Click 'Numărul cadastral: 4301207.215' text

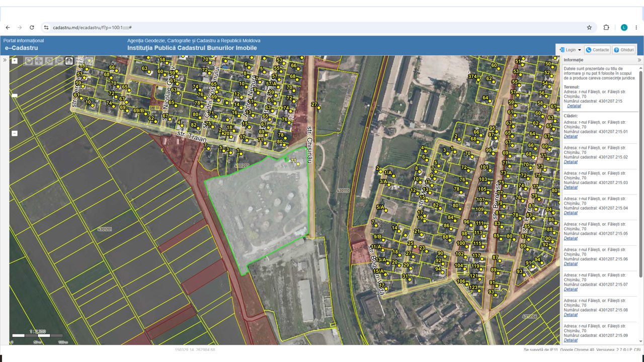593,101
